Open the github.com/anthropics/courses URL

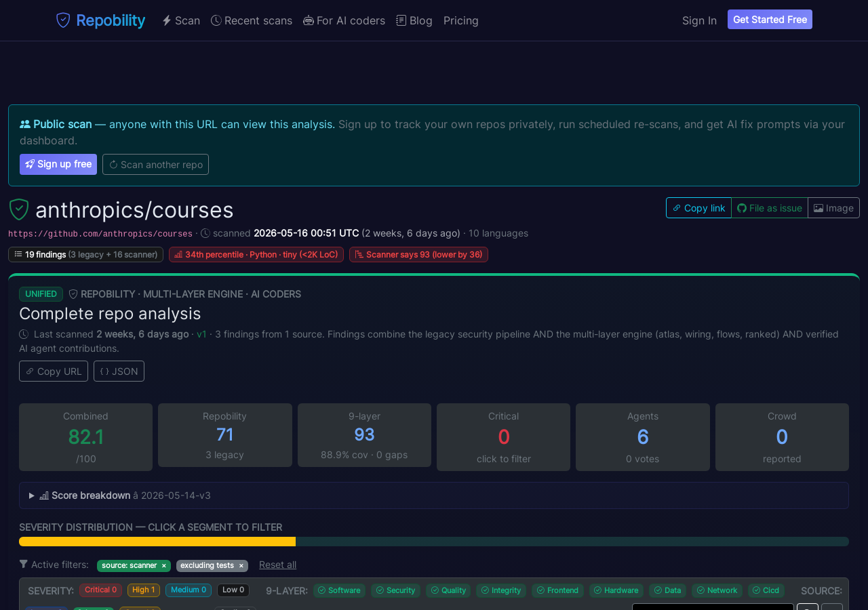tap(100, 234)
